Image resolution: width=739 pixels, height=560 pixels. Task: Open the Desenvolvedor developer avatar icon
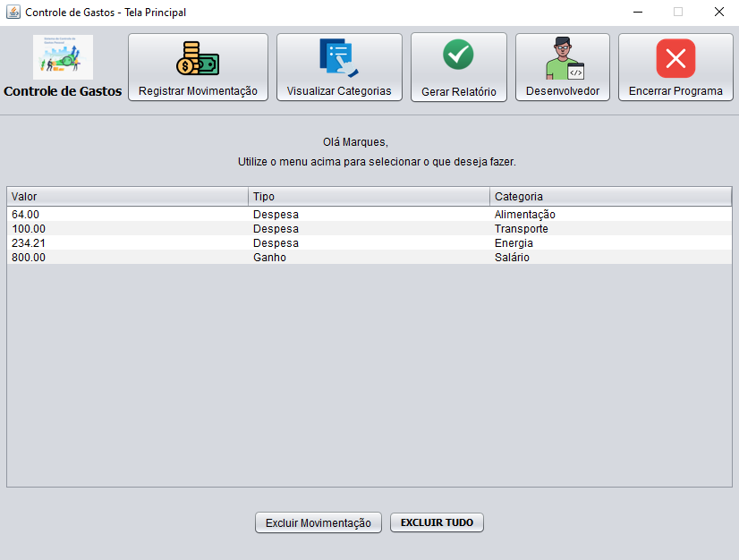pos(562,55)
